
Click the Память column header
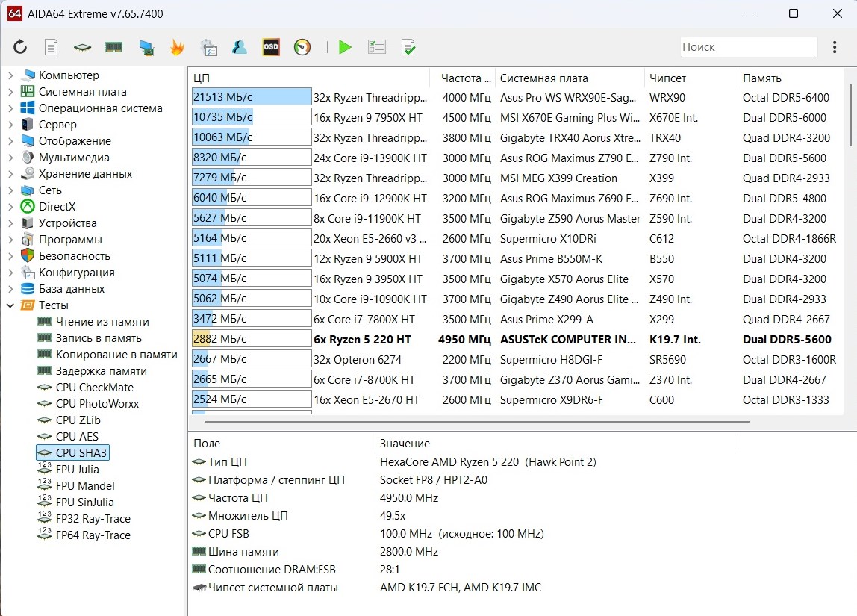761,78
